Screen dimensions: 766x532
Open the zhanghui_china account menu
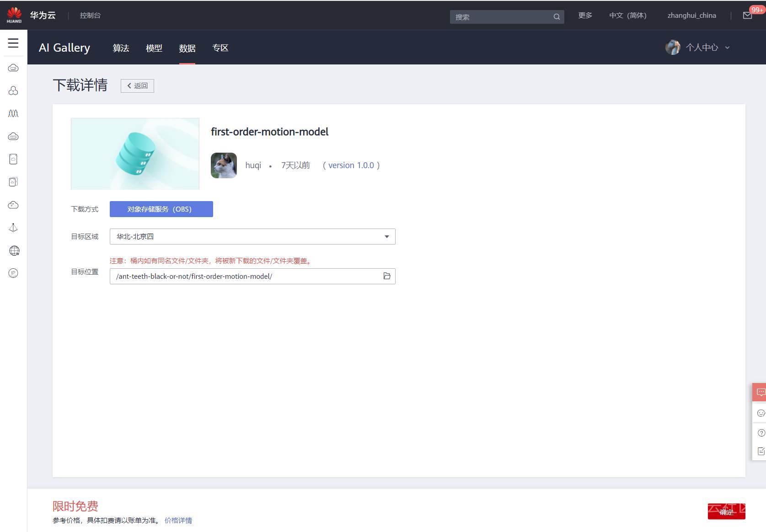[x=691, y=16]
